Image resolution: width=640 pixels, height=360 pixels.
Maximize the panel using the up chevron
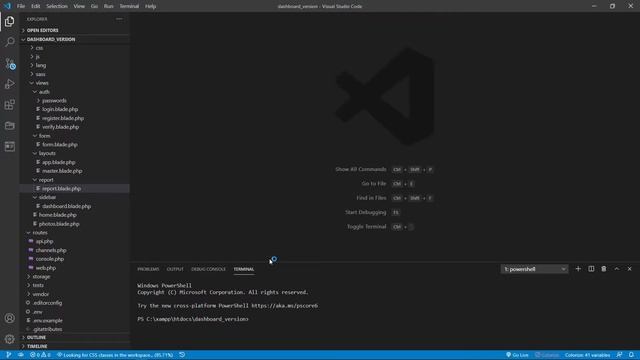[617, 269]
